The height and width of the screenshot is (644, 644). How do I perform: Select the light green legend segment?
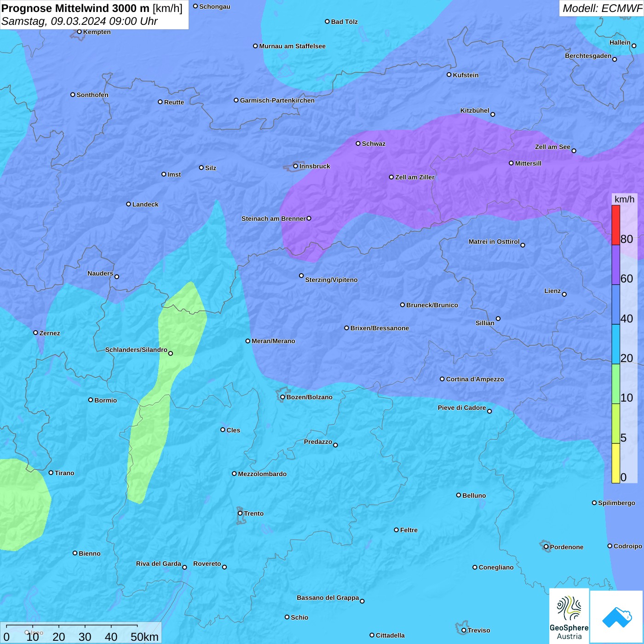[x=615, y=384]
